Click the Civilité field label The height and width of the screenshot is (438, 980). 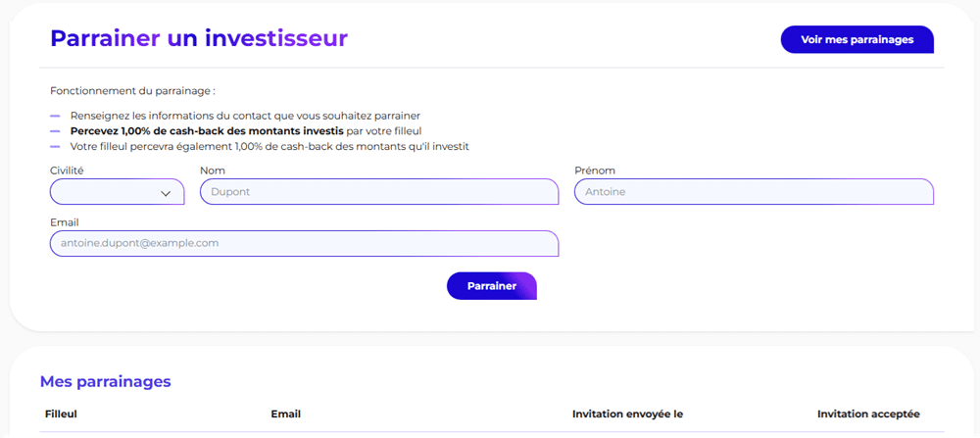coord(67,170)
